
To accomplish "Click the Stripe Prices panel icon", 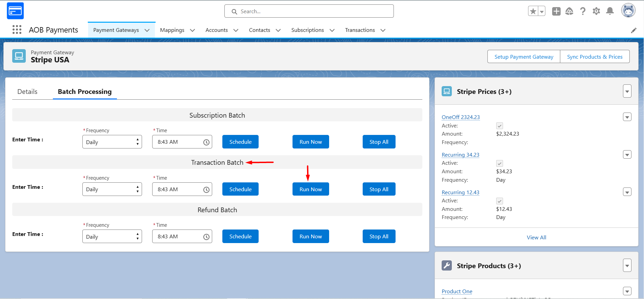I will (447, 91).
